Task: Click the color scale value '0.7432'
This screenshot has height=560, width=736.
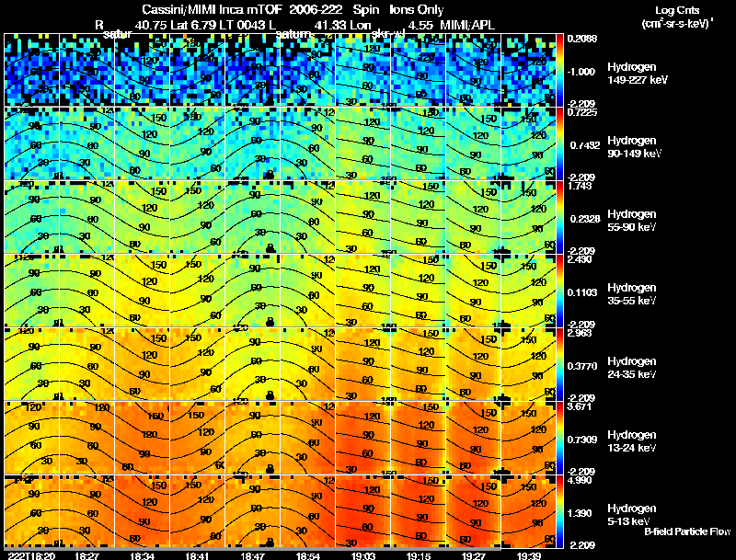Action: tap(585, 145)
